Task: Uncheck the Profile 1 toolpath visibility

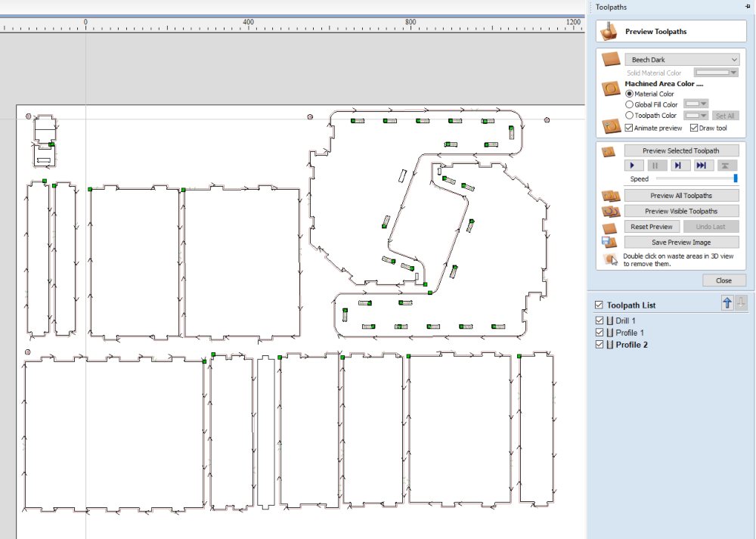Action: (x=600, y=333)
